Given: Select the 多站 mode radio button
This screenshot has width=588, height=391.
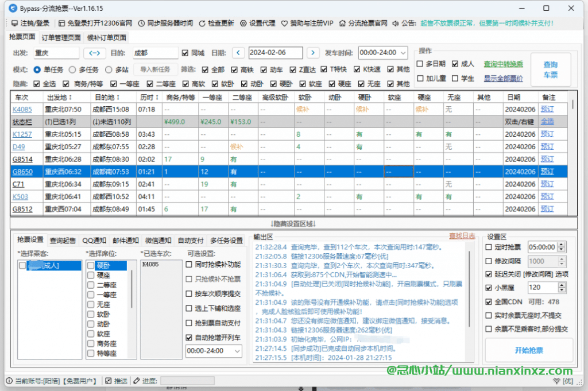Looking at the screenshot, I should 109,69.
